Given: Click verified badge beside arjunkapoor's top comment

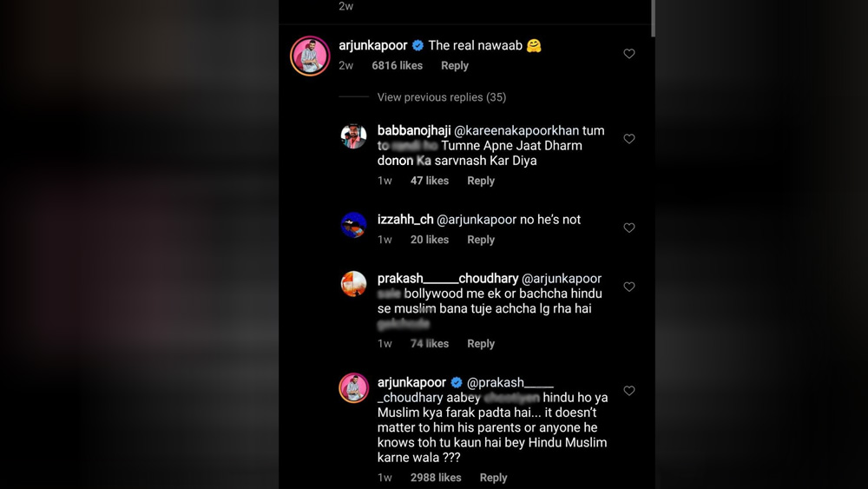Looking at the screenshot, I should point(418,45).
